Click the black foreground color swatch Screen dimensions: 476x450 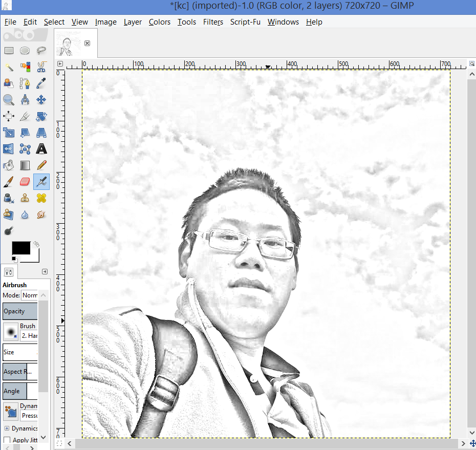[20, 248]
